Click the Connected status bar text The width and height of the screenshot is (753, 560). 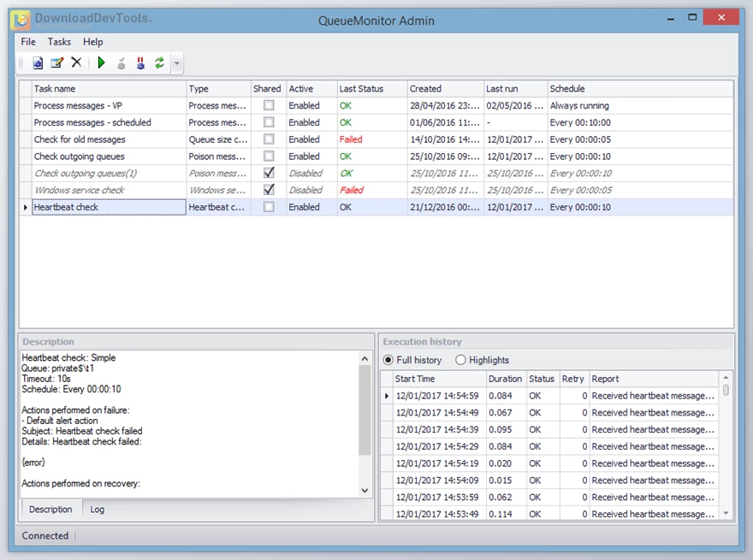(x=44, y=535)
